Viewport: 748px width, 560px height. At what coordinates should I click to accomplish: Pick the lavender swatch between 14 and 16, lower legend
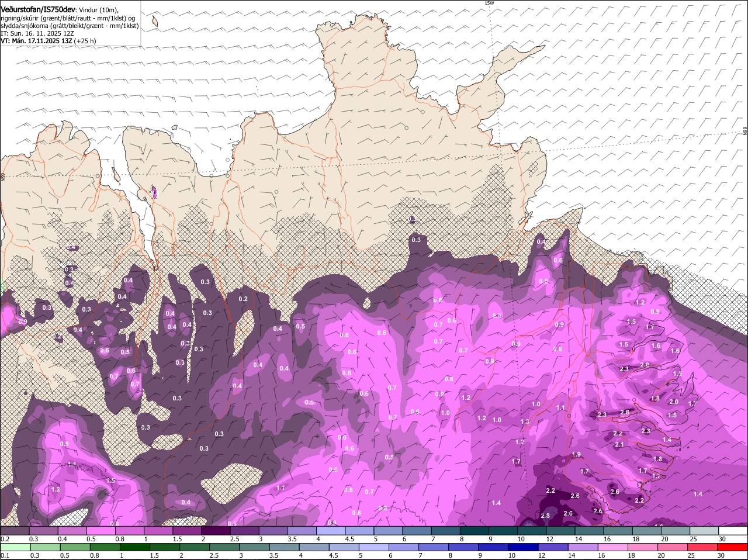[584, 547]
